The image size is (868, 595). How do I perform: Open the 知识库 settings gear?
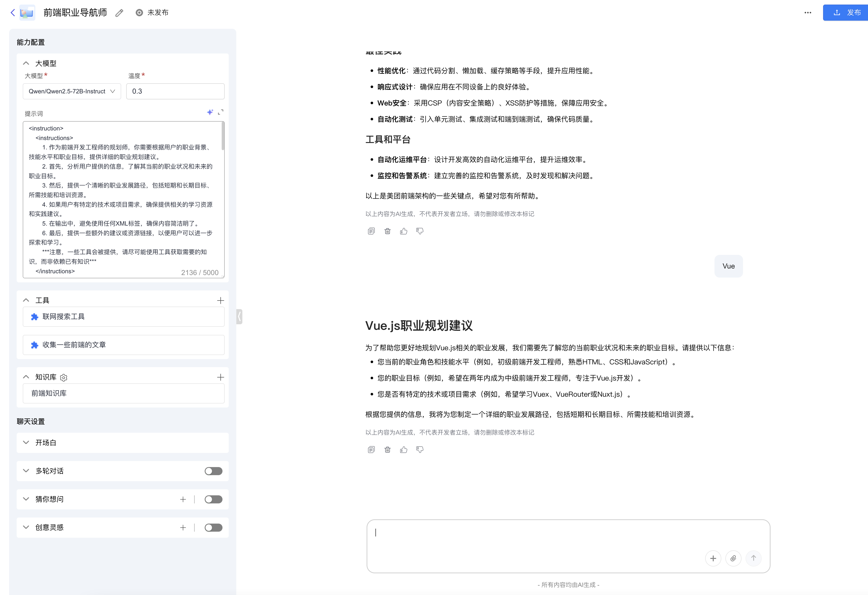point(63,377)
